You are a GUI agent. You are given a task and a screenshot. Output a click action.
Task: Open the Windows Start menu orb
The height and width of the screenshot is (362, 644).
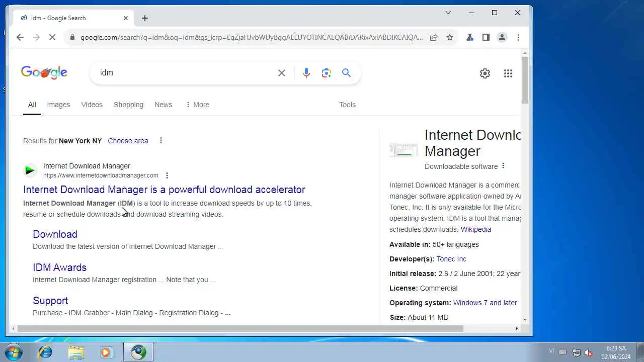pyautogui.click(x=14, y=352)
